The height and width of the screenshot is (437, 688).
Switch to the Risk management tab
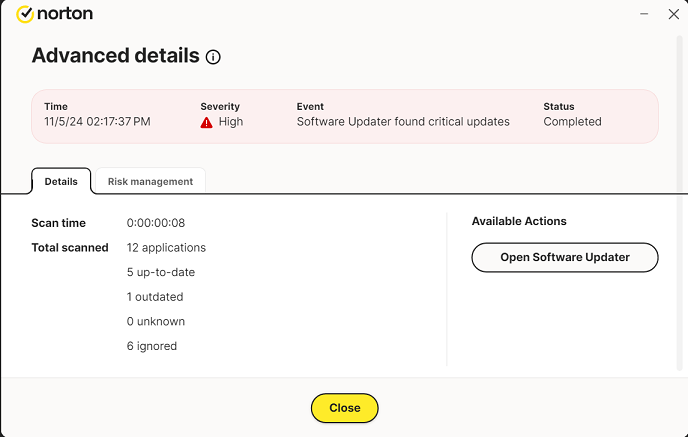click(x=150, y=181)
